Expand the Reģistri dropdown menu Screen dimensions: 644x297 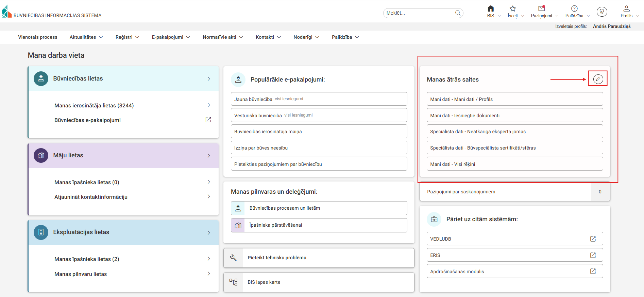pyautogui.click(x=127, y=37)
